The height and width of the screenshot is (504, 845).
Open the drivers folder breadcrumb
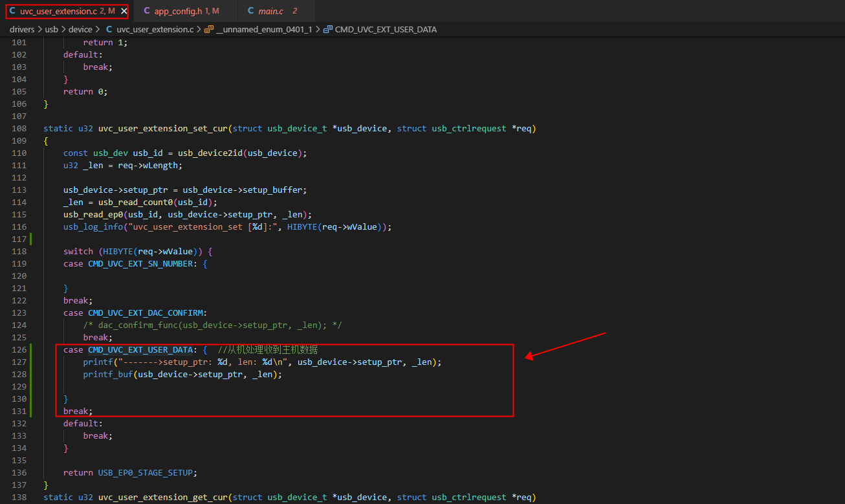tap(22, 29)
